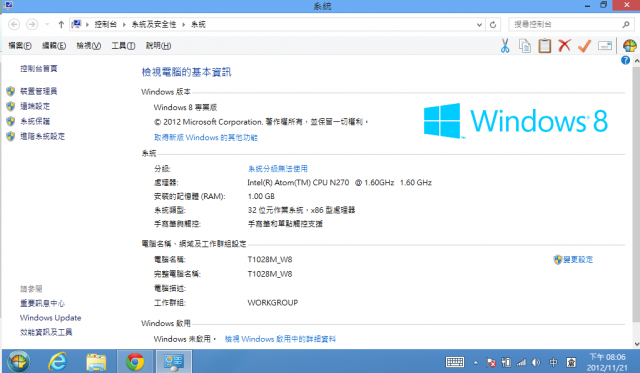Click the Action Center flag tray icon
640x373 pixels.
click(x=491, y=362)
